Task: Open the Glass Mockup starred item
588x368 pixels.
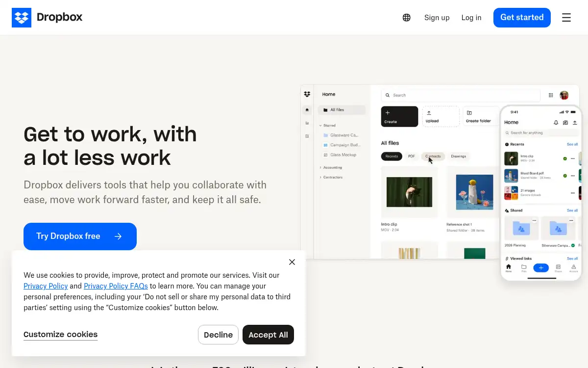Action: point(340,155)
